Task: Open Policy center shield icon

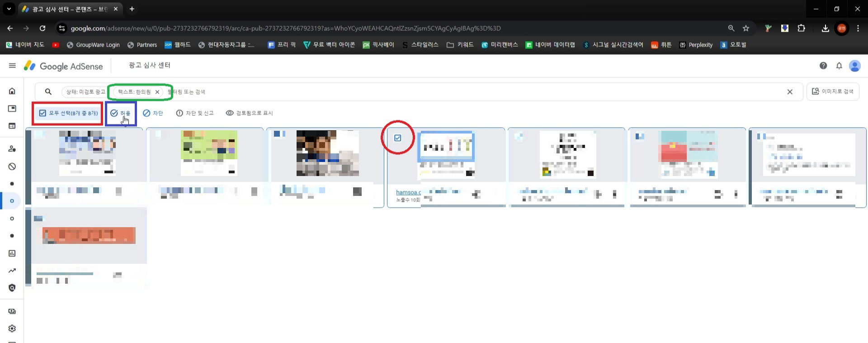Action: coord(12,288)
